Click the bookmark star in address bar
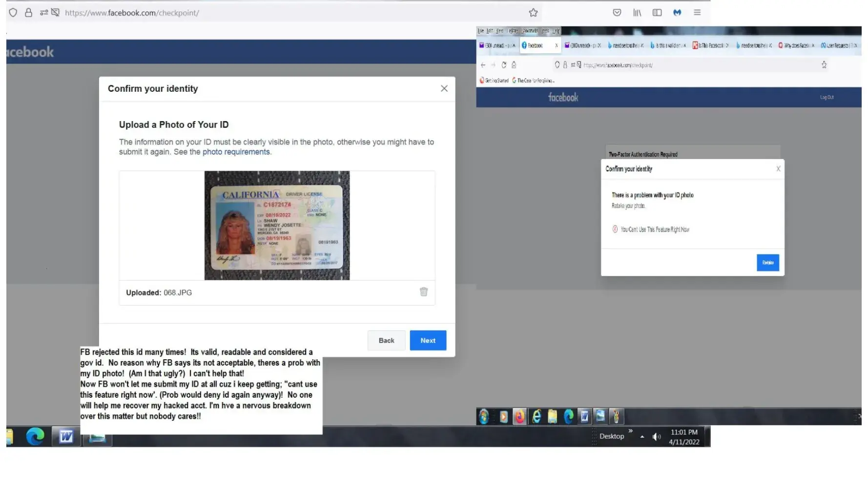Viewport: 868px width, 488px height. click(533, 13)
